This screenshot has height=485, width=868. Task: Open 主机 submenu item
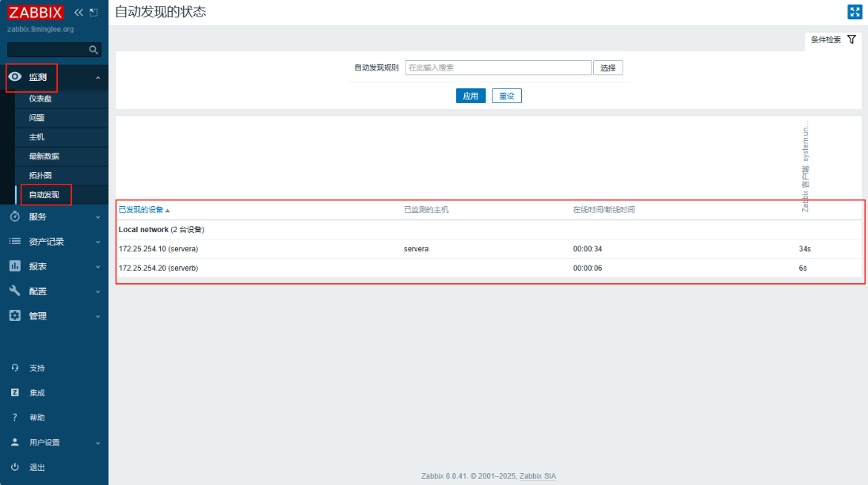pyautogui.click(x=36, y=137)
